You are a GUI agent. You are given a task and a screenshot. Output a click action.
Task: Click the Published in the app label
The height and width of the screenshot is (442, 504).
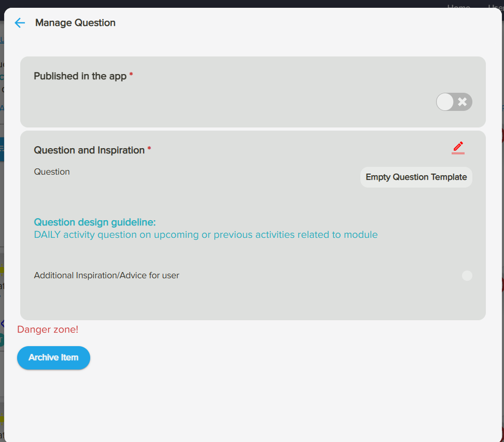point(80,76)
